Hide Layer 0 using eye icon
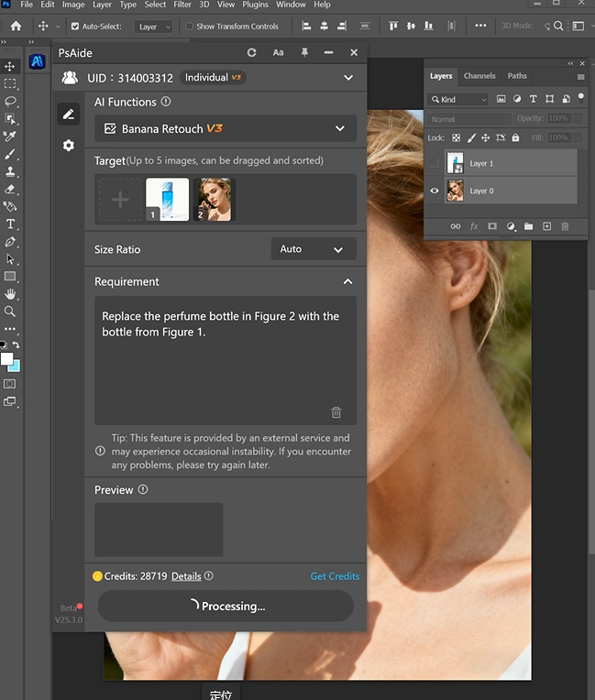The height and width of the screenshot is (700, 595). point(435,191)
